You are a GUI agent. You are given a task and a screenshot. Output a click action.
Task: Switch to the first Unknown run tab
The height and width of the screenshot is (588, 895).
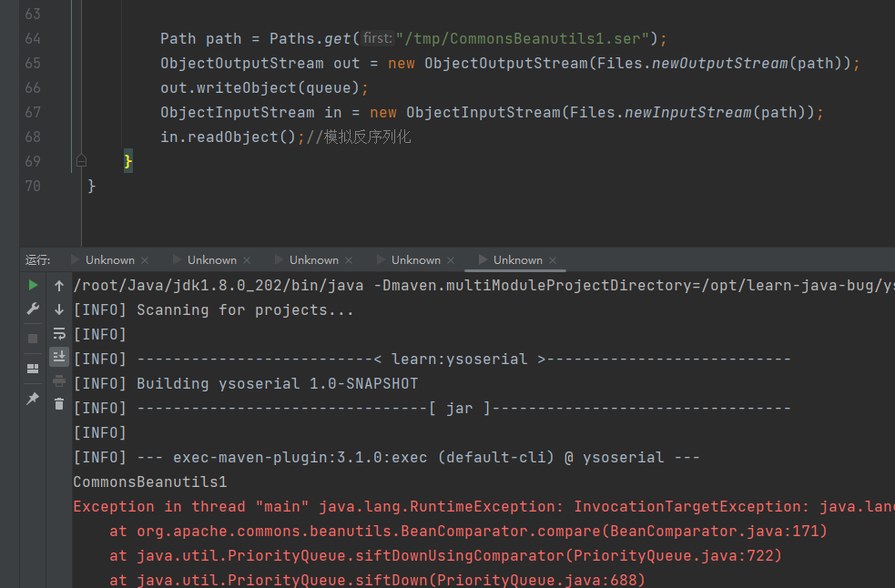[x=109, y=260]
